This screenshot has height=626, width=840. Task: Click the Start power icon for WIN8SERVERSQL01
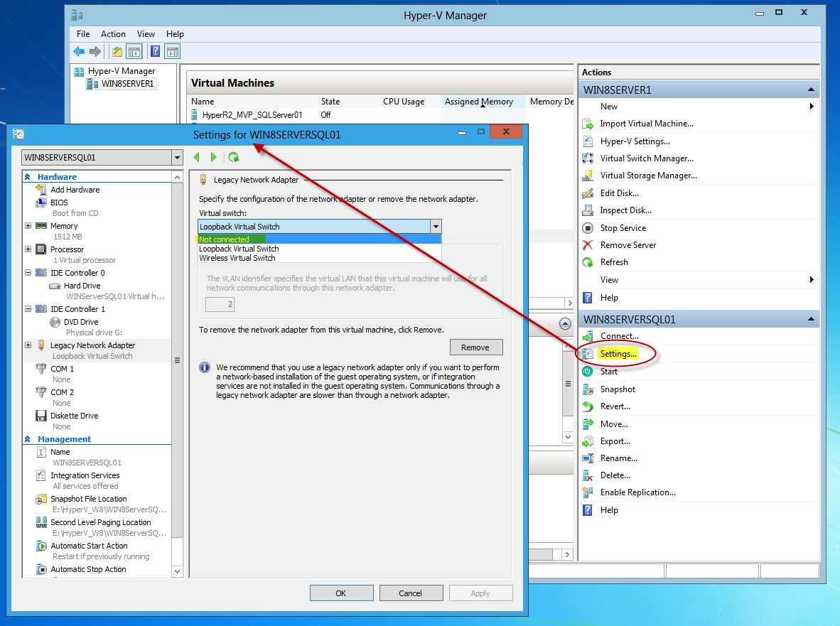click(x=588, y=372)
